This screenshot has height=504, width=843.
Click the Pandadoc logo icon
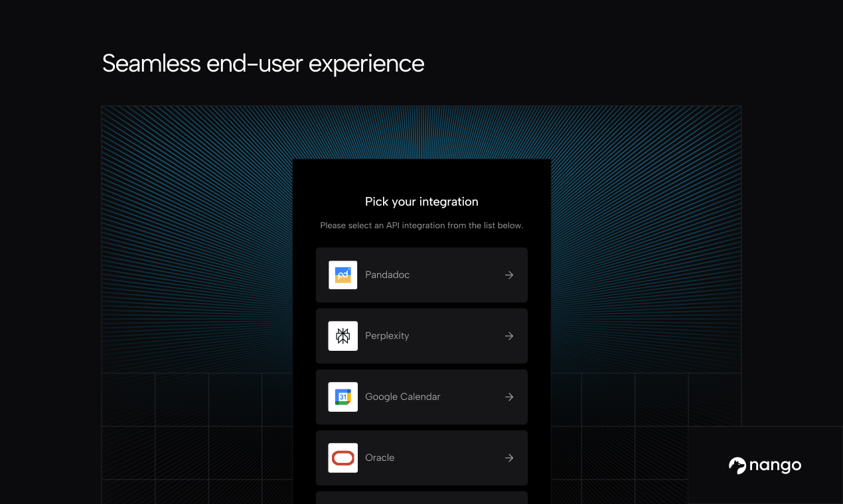[x=343, y=275]
